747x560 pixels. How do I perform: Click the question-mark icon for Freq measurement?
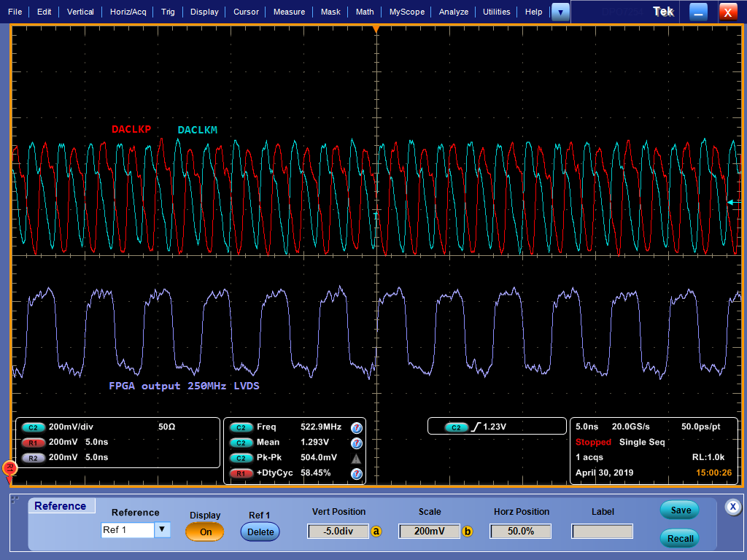pyautogui.click(x=356, y=427)
